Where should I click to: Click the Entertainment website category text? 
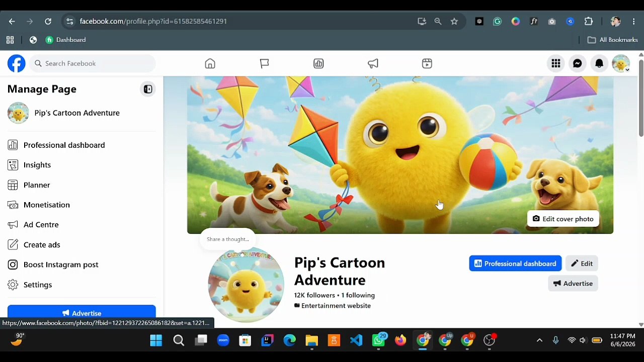[336, 306]
